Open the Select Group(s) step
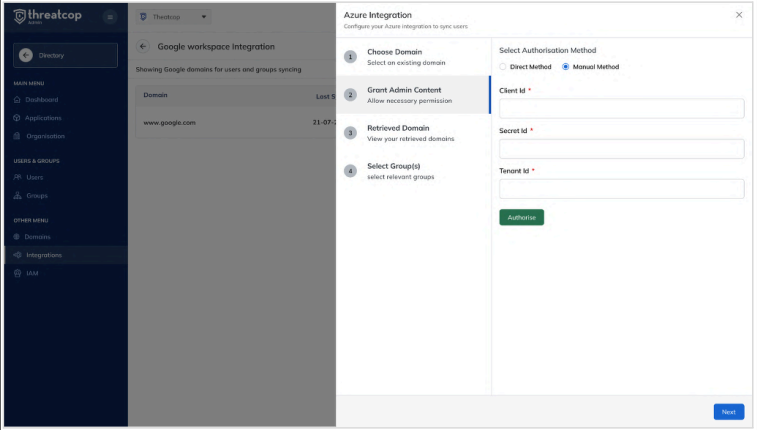 point(399,171)
